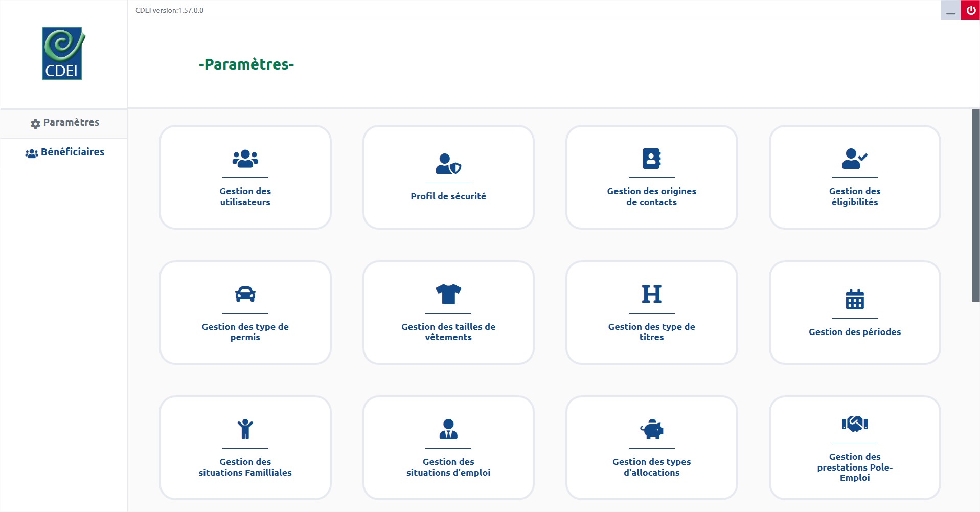This screenshot has height=512, width=980.
Task: Select the businessman icon for situations d'emploi
Action: [448, 429]
